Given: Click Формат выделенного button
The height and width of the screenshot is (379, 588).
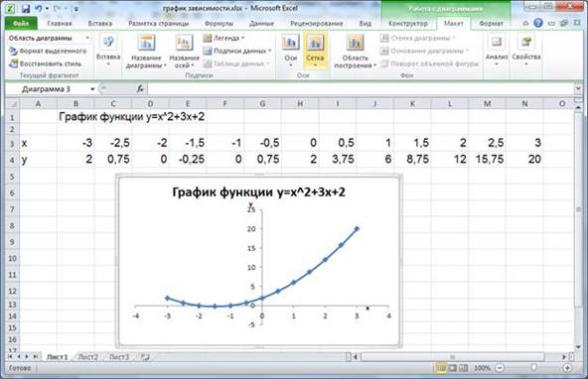Looking at the screenshot, I should [48, 51].
